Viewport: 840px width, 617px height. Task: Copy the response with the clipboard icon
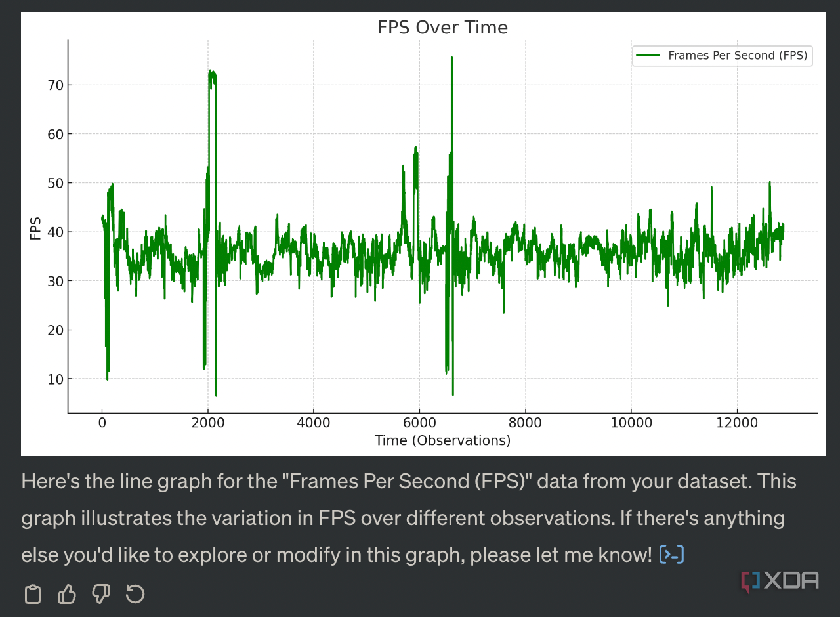[32, 595]
